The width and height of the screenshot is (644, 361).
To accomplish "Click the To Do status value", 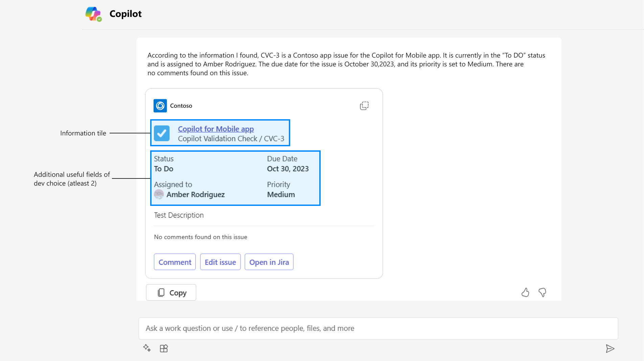I will tap(164, 169).
